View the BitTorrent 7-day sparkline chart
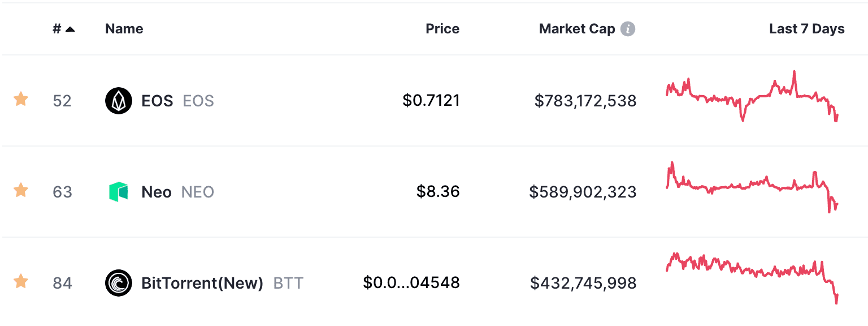Screen dimensions: 868x326 752,278
